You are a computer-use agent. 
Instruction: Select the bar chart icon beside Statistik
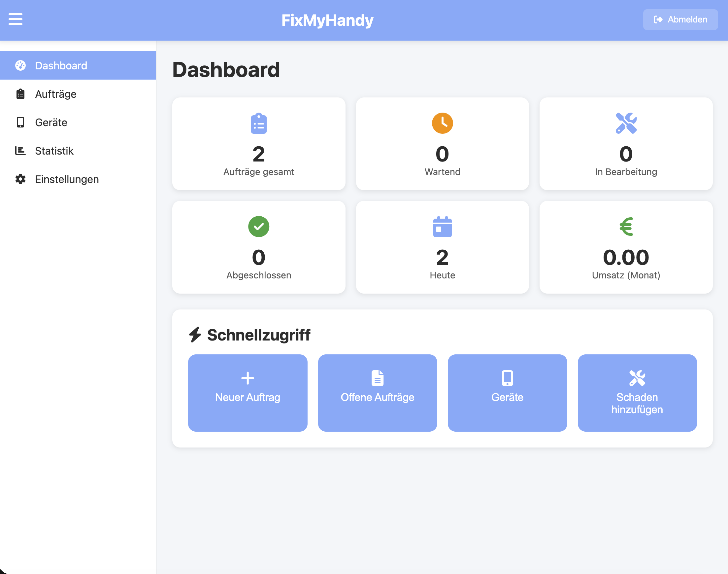pyautogui.click(x=20, y=151)
